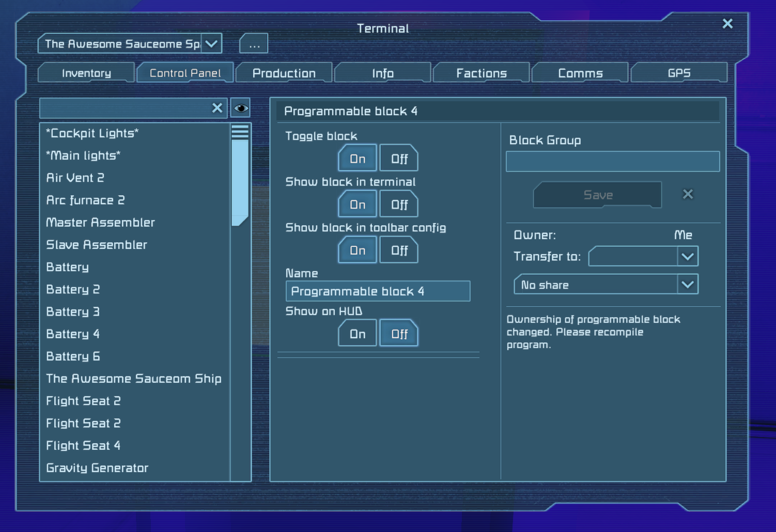Clear the block search field
The height and width of the screenshot is (532, 776).
[x=217, y=107]
